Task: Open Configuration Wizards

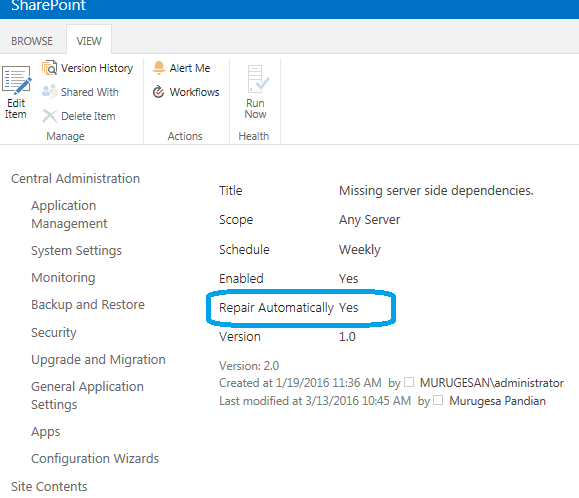Action: pyautogui.click(x=95, y=458)
